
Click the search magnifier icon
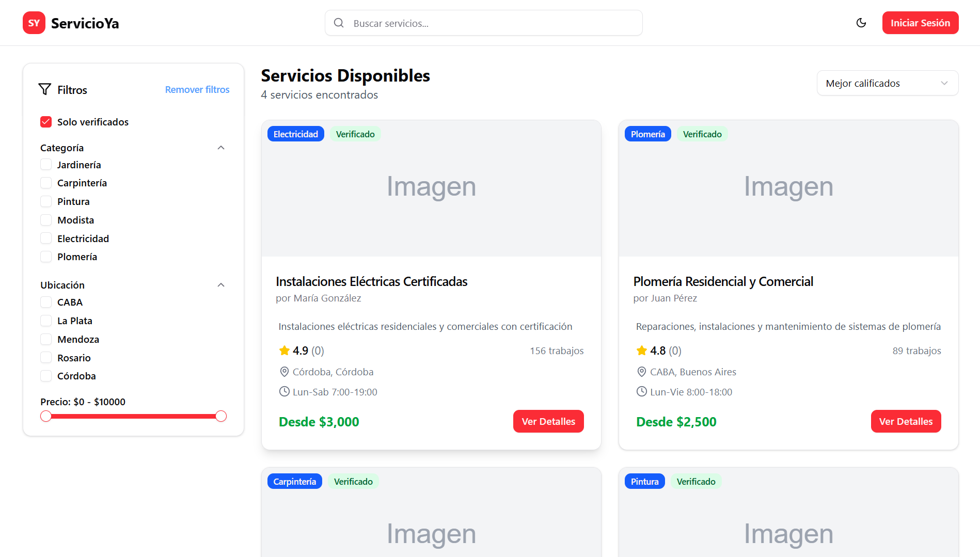pos(339,23)
